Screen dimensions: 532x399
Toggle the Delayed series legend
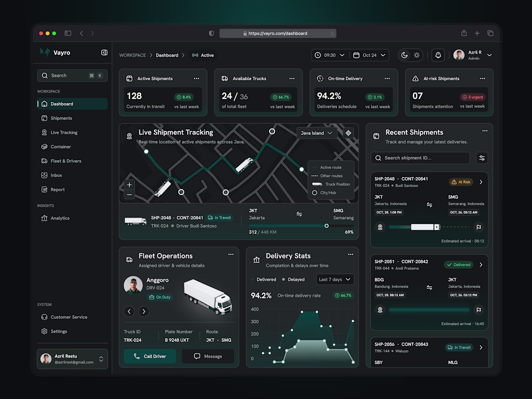tap(294, 280)
